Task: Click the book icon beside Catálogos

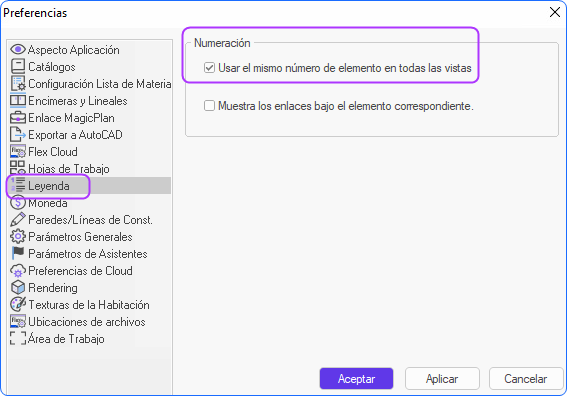Action: tap(18, 67)
